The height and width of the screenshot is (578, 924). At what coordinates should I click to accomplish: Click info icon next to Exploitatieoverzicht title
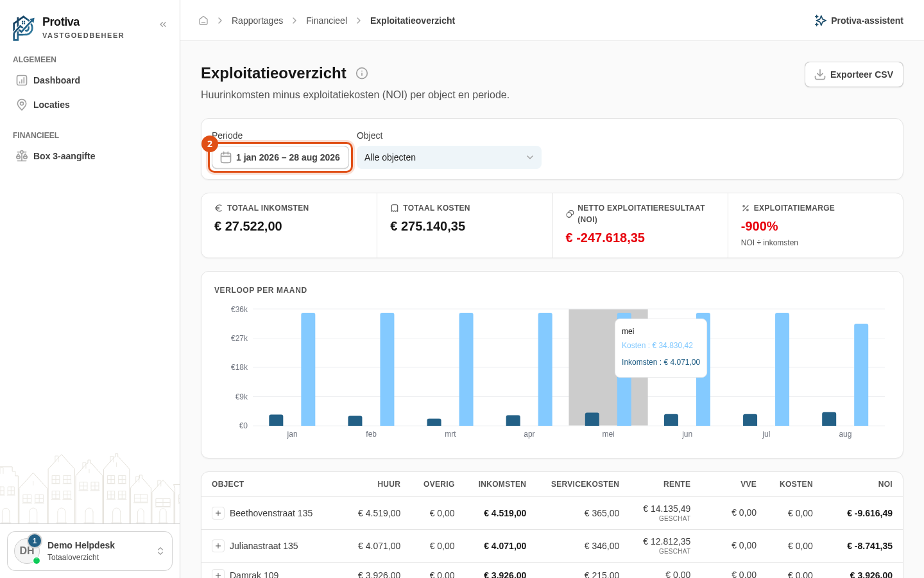click(362, 73)
